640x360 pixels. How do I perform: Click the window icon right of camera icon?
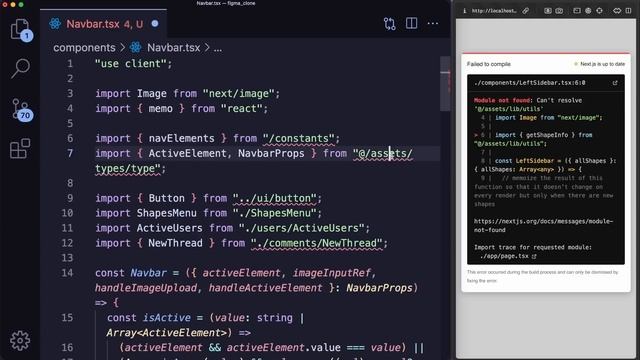pyautogui.click(x=576, y=11)
